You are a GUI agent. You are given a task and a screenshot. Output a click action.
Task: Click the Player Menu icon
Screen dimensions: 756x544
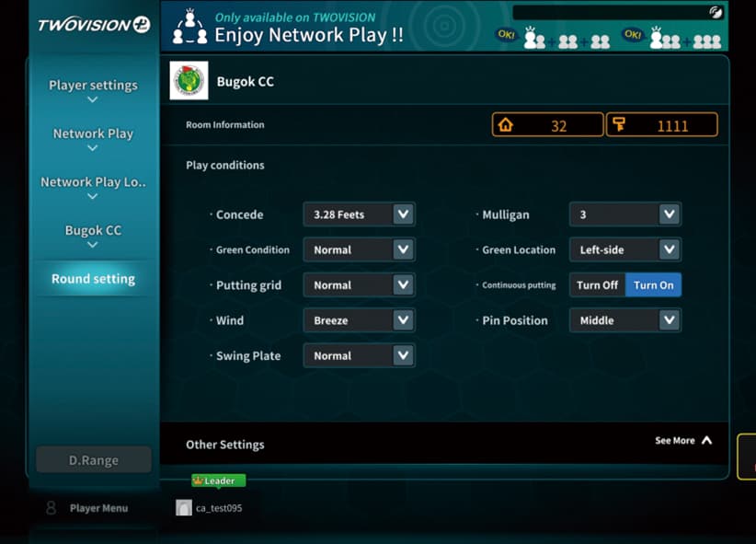click(x=51, y=508)
